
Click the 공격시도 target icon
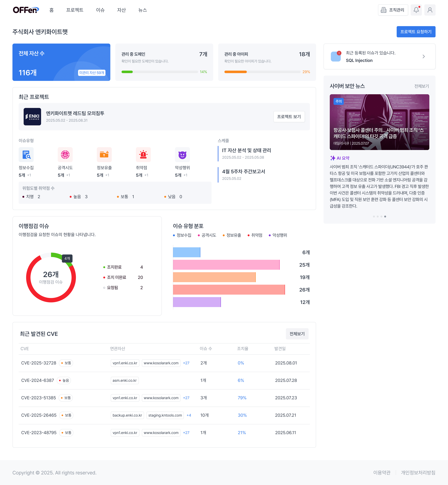[x=65, y=155]
